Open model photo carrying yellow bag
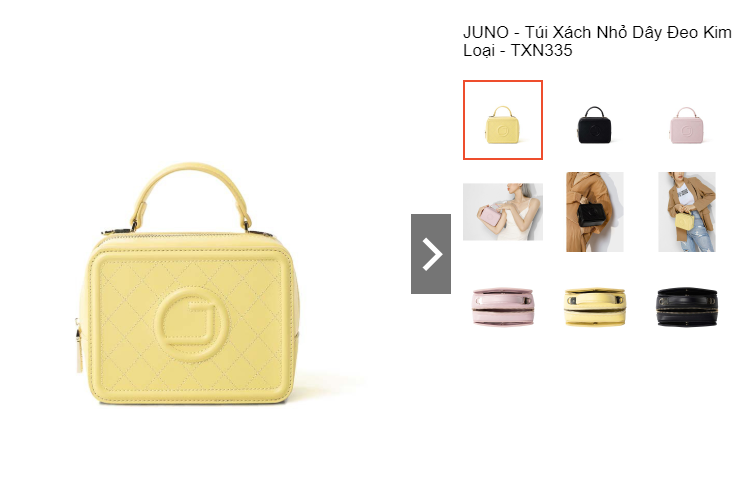 687,212
